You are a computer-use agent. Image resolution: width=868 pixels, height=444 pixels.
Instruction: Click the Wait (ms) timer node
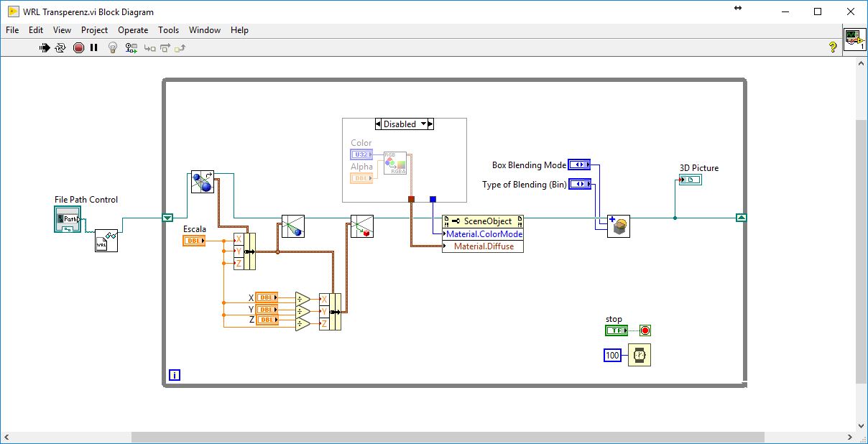(x=639, y=355)
